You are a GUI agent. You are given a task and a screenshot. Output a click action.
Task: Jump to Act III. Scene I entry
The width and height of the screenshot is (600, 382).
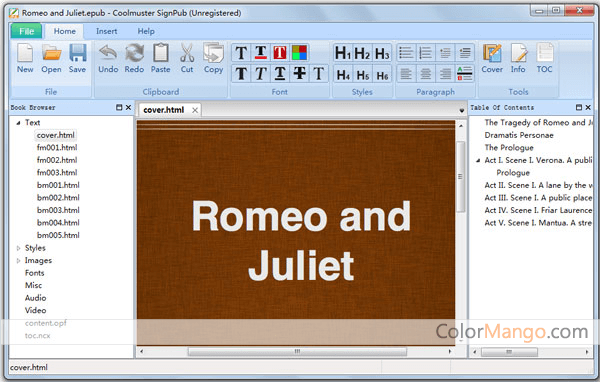538,198
